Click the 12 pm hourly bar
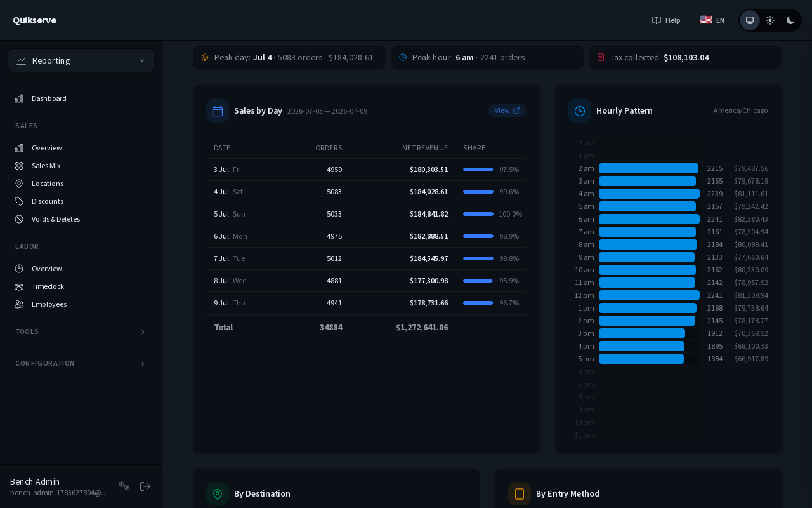The height and width of the screenshot is (508, 812). click(x=649, y=295)
